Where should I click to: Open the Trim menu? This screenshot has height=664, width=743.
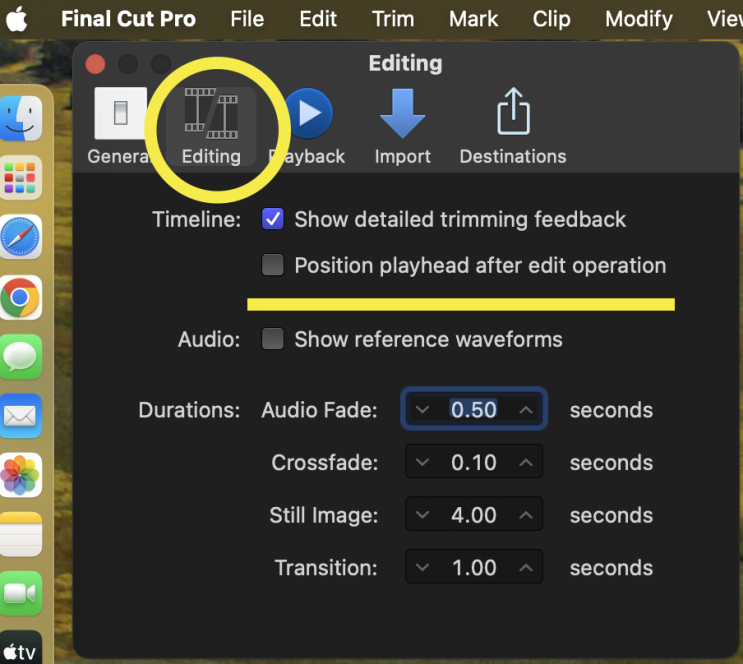coord(392,19)
